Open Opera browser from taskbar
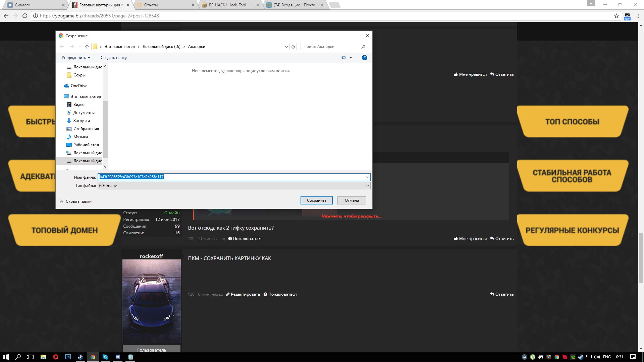Viewport: 644px width, 362px height. [56, 357]
